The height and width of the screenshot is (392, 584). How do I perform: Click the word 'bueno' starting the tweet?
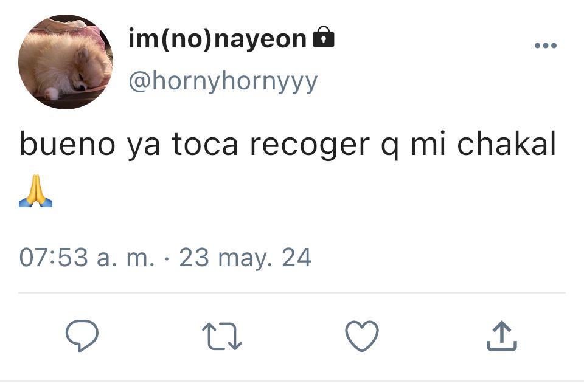[x=68, y=144]
